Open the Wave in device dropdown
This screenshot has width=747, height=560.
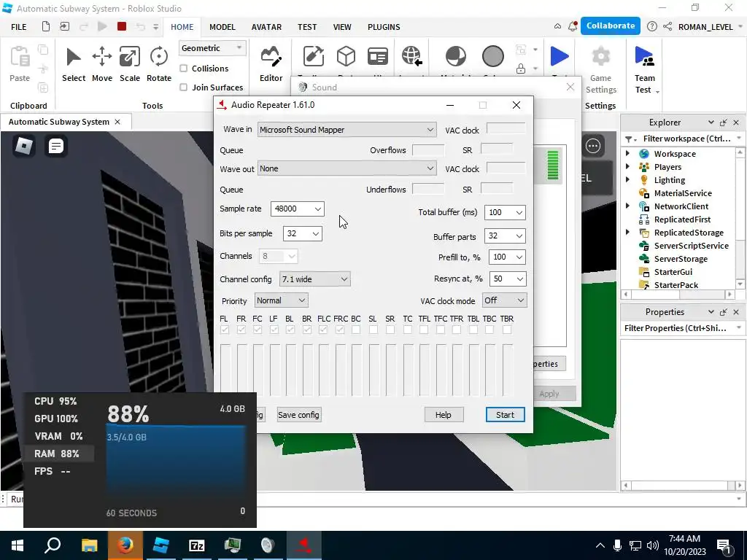point(347,130)
